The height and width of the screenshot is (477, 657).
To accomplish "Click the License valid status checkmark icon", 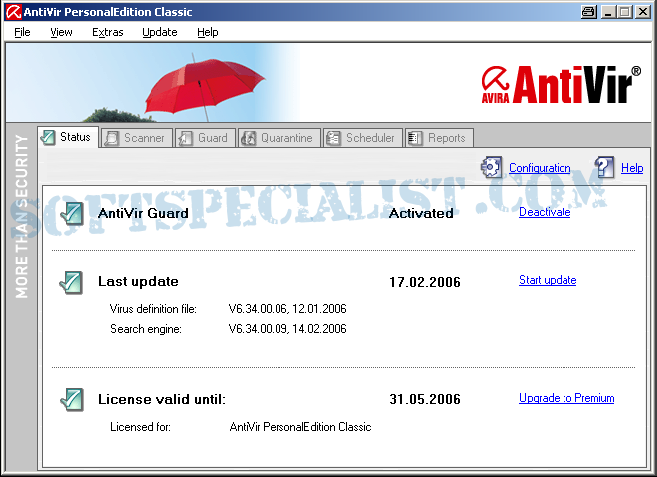I will [x=72, y=399].
